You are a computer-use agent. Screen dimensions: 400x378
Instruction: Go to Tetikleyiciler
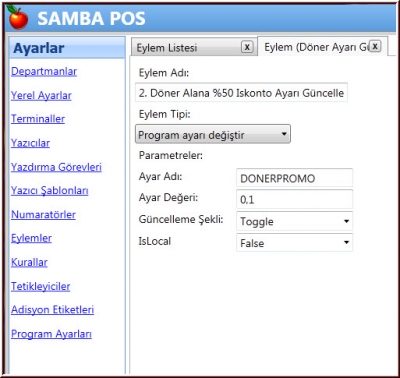coord(40,286)
